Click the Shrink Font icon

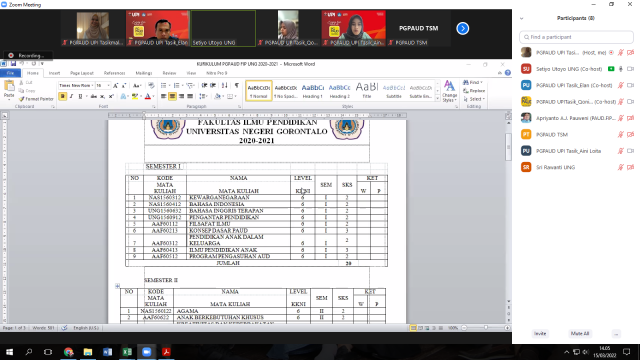coord(124,85)
